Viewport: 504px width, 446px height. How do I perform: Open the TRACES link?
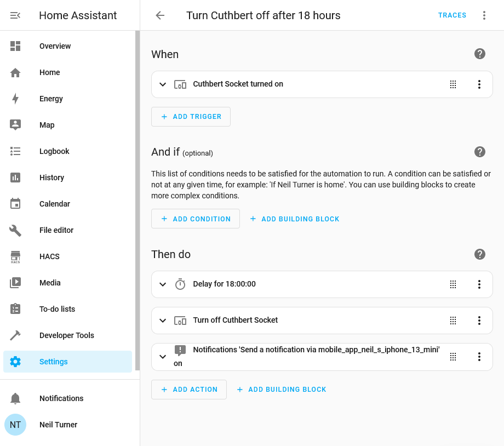[452, 15]
